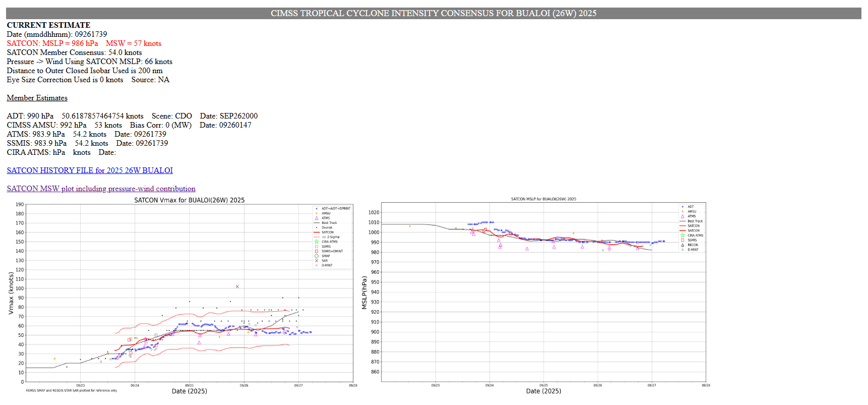
Task: Open SATCON MSW plot pressure-wind contribution link
Action: (x=101, y=189)
